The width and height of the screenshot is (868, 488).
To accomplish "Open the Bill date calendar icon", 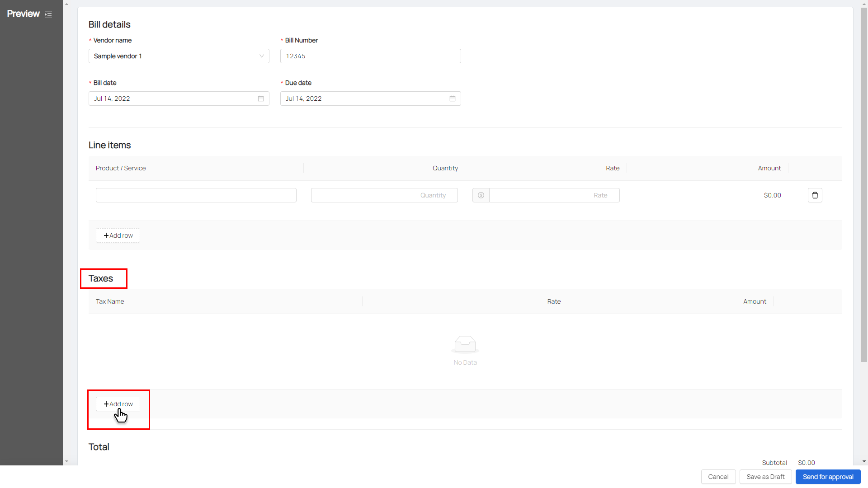I will point(261,99).
